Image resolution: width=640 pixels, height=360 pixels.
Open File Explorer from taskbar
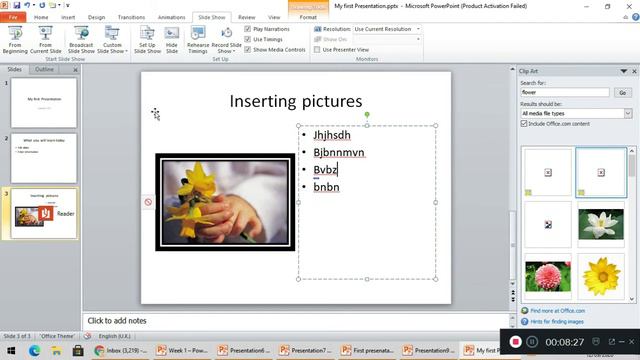click(56, 351)
